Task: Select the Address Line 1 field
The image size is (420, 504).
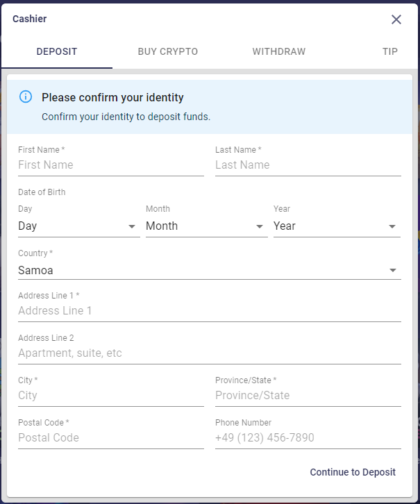Action: (x=210, y=310)
